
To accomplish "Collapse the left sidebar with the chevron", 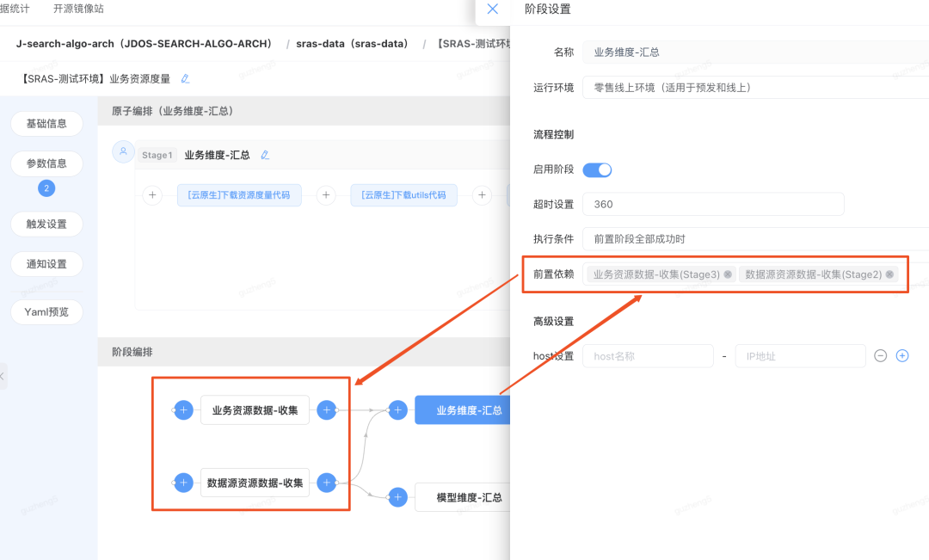I will [3, 376].
